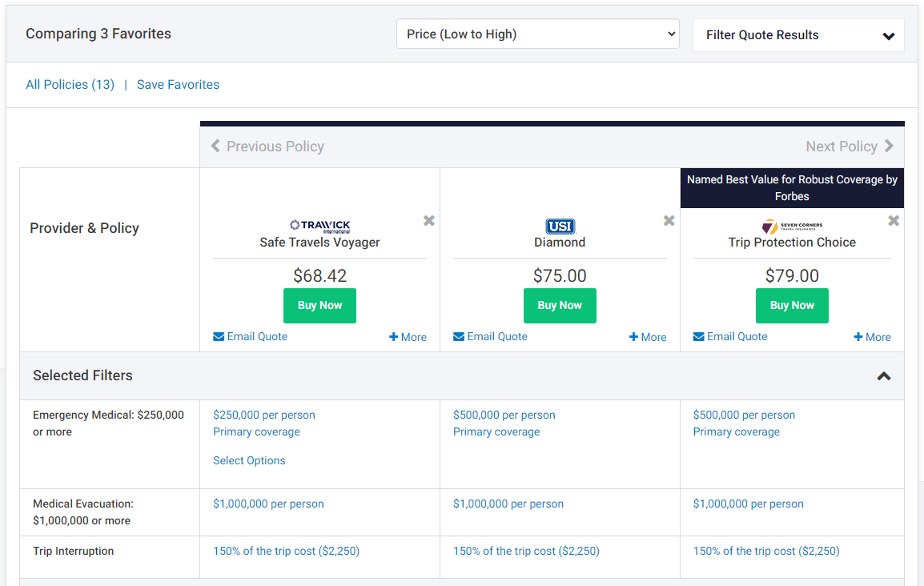Click the Comparing 3 Favorites heading
The height and width of the screenshot is (586, 924).
point(98,34)
